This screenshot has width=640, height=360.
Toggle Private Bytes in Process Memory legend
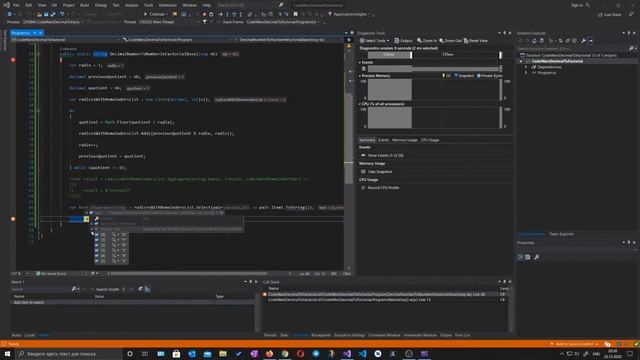point(490,76)
